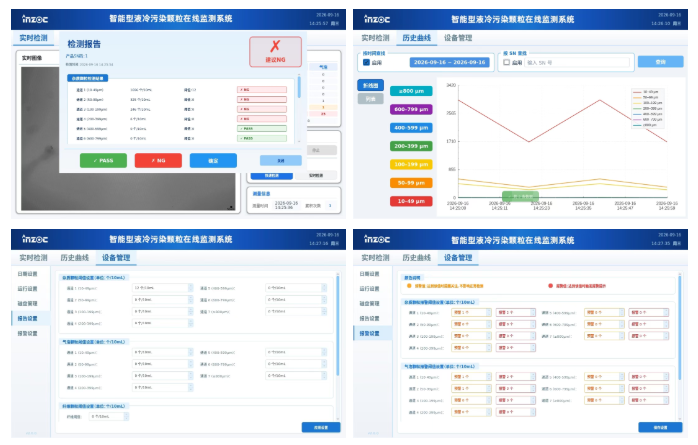Click the live 实时图像 camera view
This screenshot has width=698, height=445.
pyautogui.click(x=128, y=138)
